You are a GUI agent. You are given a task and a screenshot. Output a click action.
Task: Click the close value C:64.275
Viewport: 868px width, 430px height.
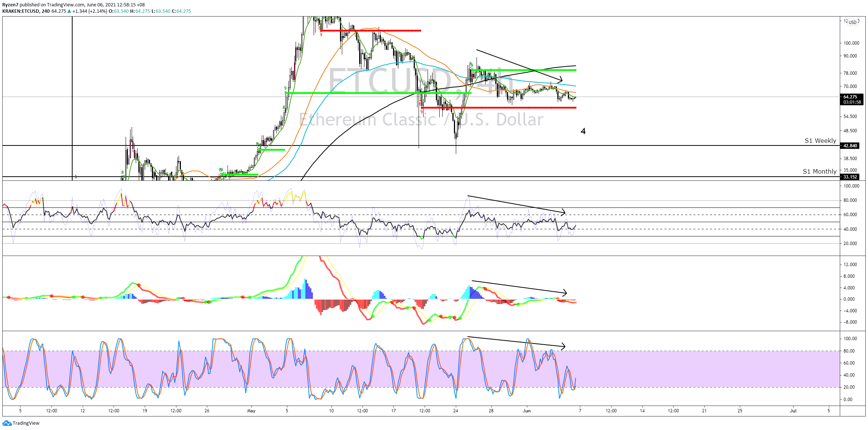181,11
